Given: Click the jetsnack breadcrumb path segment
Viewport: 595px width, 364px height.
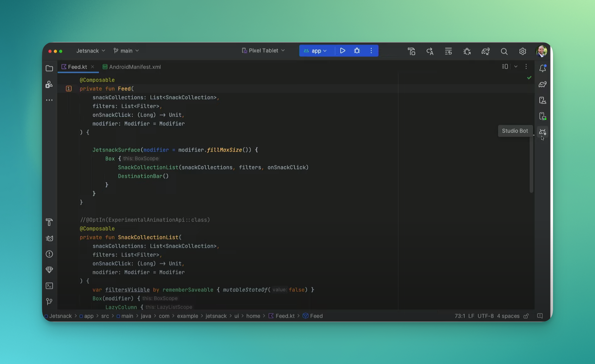Looking at the screenshot, I should pyautogui.click(x=216, y=316).
